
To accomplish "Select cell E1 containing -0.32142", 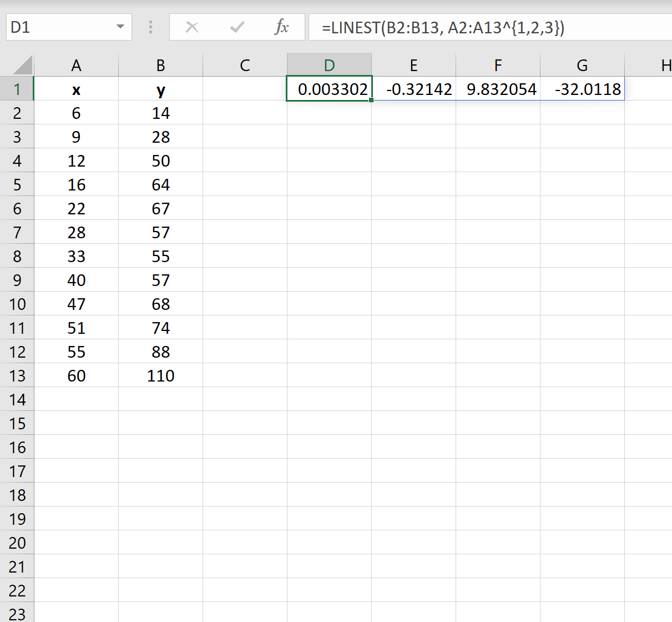I will tap(413, 89).
